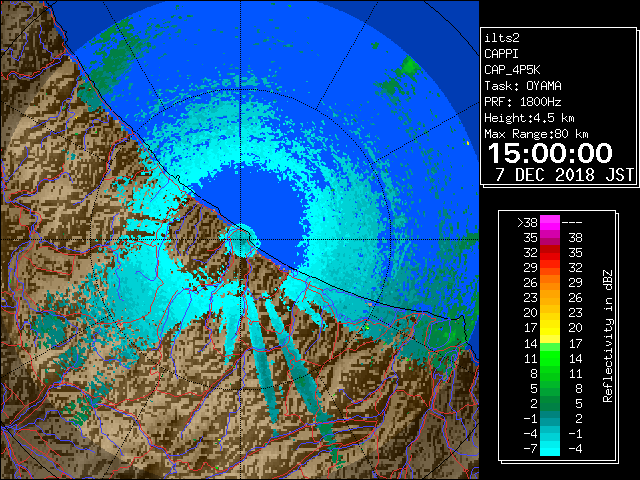The image size is (640, 480).
Task: Click the 'Height:4.5 km' text
Action: [x=529, y=118]
